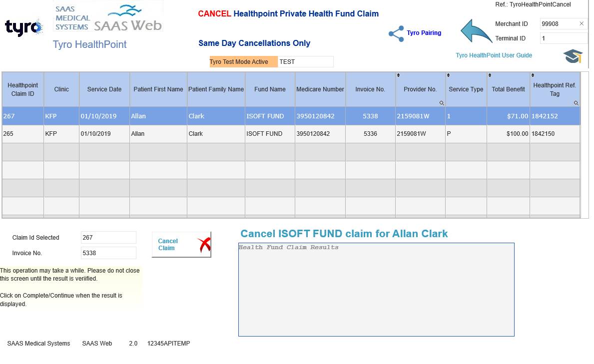Click the search magnifier in Provider No. header
Screen dimensions: 594x364
click(x=442, y=103)
